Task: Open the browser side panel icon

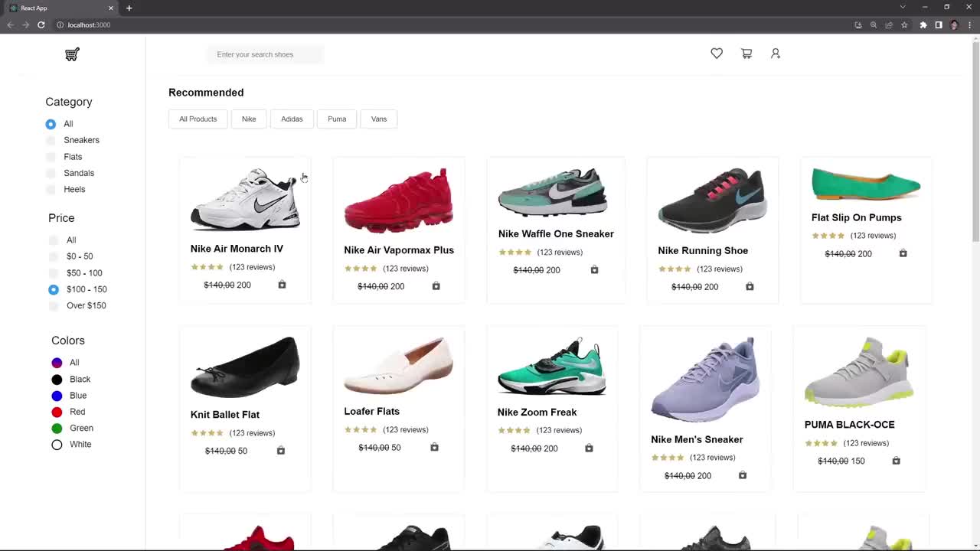Action: (x=939, y=24)
